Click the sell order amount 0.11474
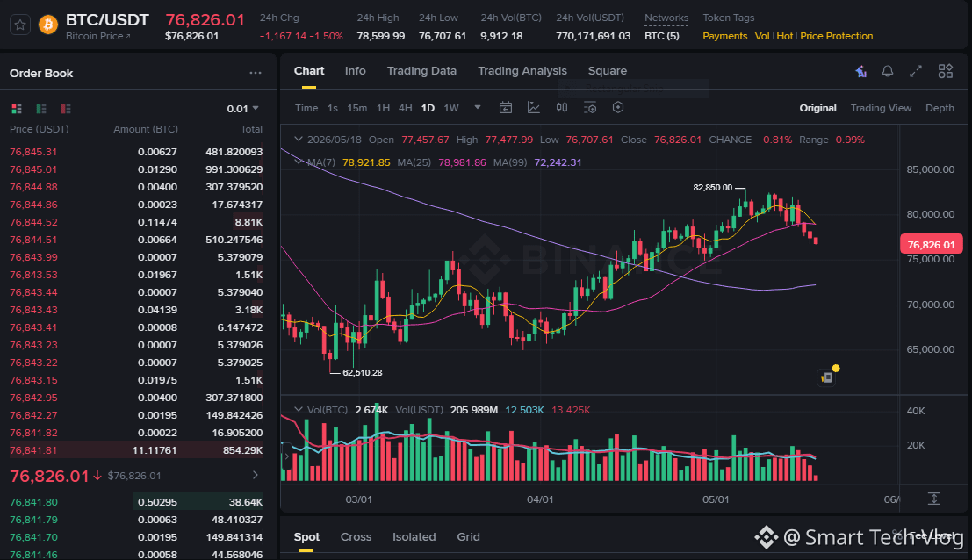972x560 pixels. coord(157,222)
